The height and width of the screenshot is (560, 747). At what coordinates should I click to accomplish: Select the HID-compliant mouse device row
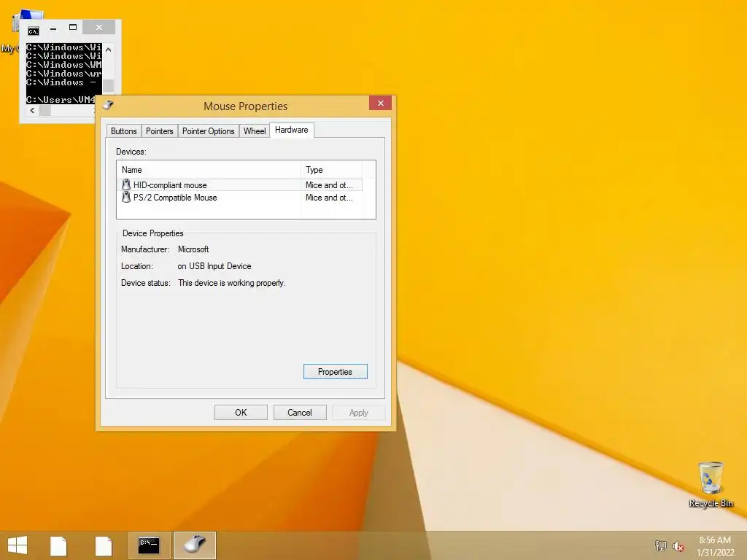coord(239,184)
